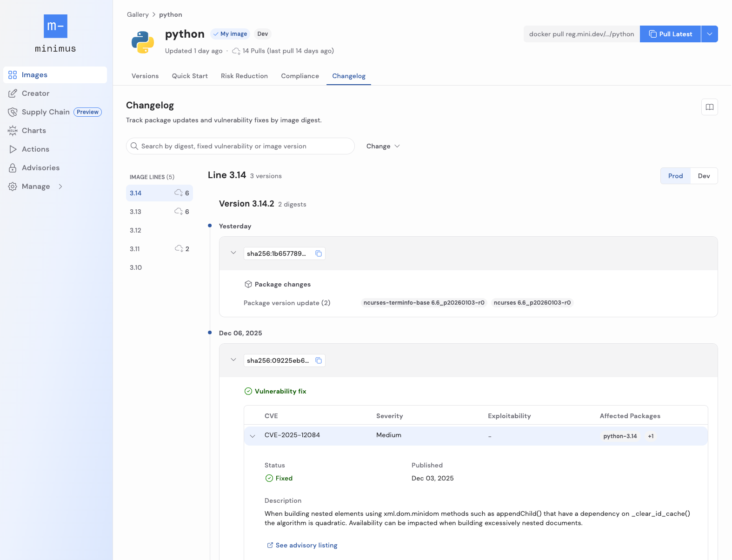732x560 pixels.
Task: Select image line 3.10
Action: coord(160,267)
